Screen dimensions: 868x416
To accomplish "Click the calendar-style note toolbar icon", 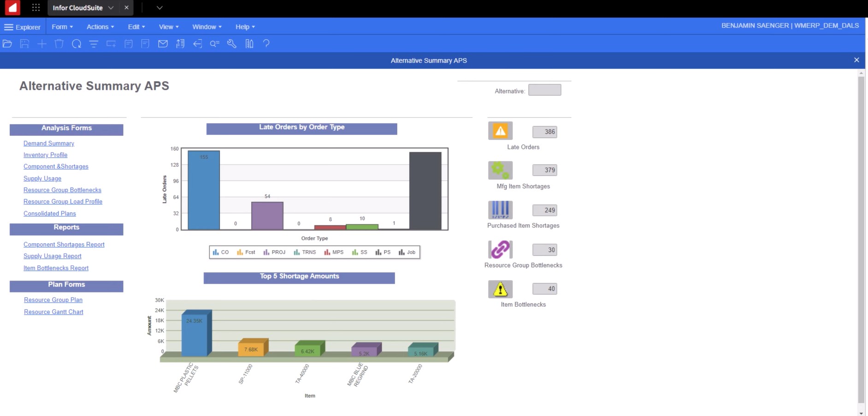I will (129, 44).
